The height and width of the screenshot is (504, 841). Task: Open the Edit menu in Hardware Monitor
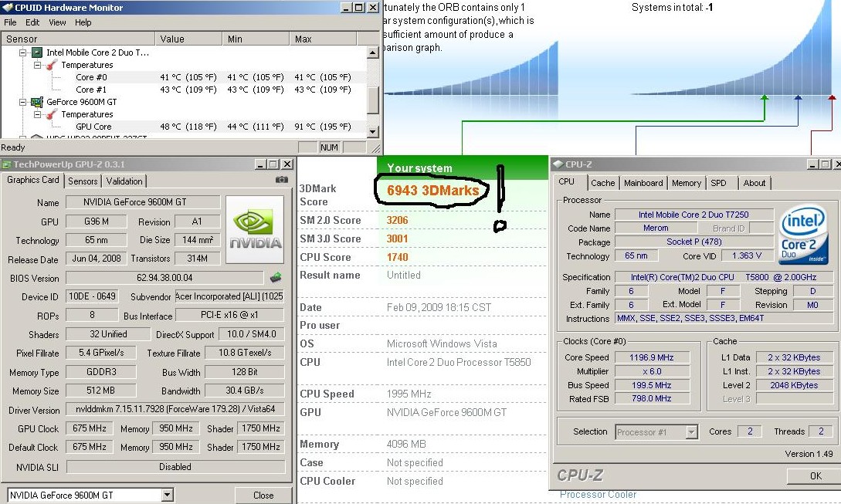32,22
